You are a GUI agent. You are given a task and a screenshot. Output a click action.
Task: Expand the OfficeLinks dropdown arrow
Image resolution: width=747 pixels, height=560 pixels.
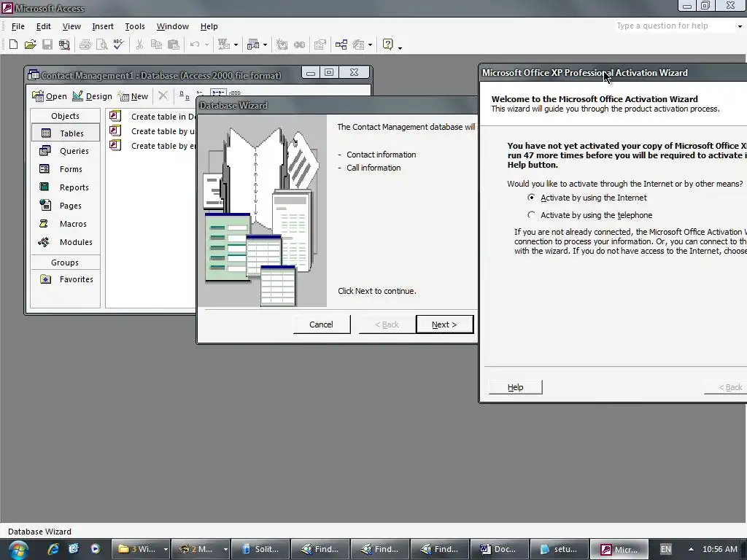(236, 44)
